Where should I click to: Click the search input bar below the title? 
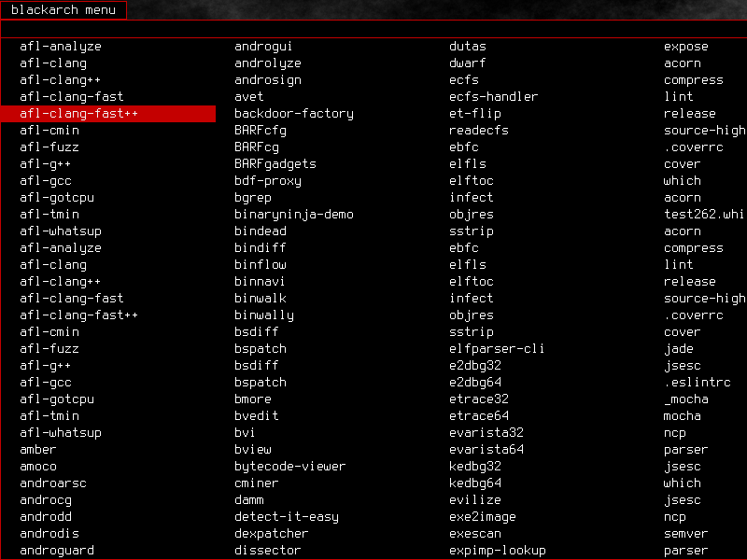pyautogui.click(x=373, y=29)
